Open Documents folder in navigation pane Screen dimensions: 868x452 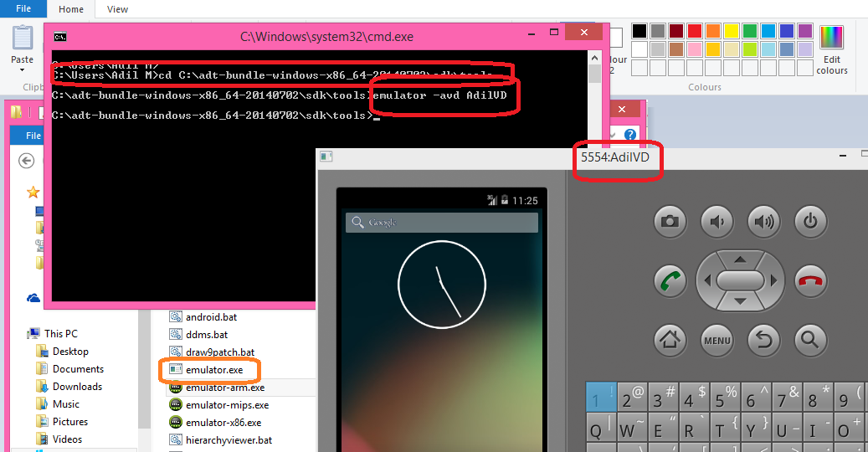click(x=78, y=369)
